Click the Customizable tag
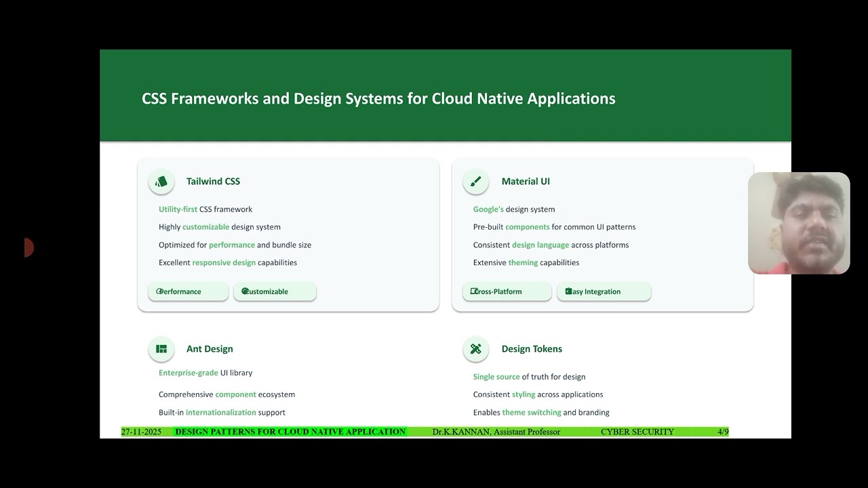The width and height of the screenshot is (868, 488). pos(275,291)
